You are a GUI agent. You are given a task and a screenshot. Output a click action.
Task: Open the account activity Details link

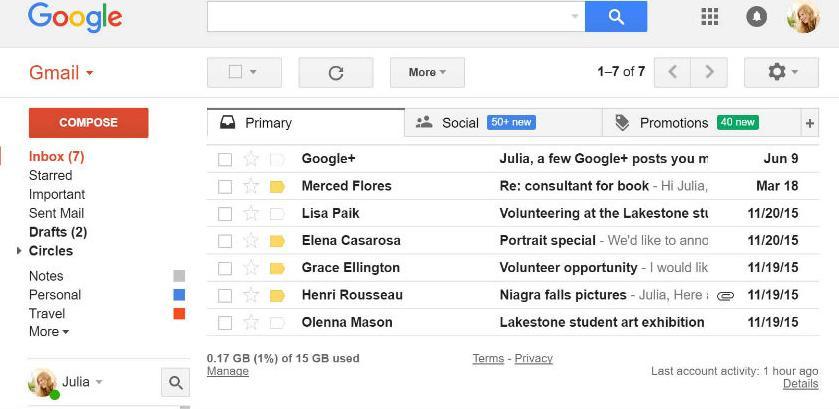click(x=800, y=384)
